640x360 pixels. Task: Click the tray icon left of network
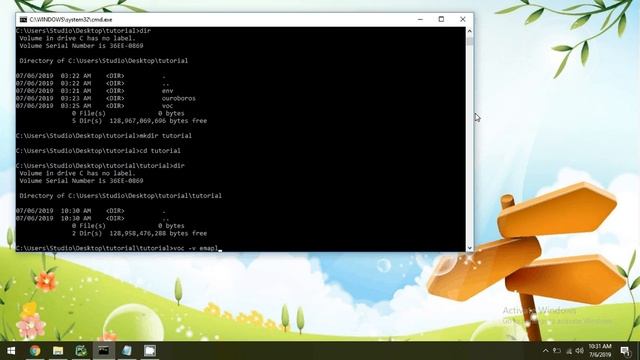557,351
